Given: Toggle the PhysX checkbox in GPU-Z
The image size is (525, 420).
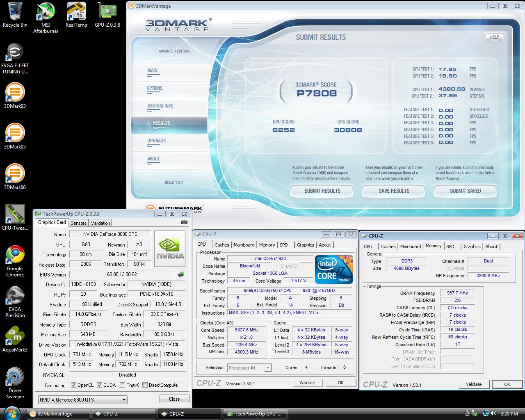Looking at the screenshot, I should point(122,385).
